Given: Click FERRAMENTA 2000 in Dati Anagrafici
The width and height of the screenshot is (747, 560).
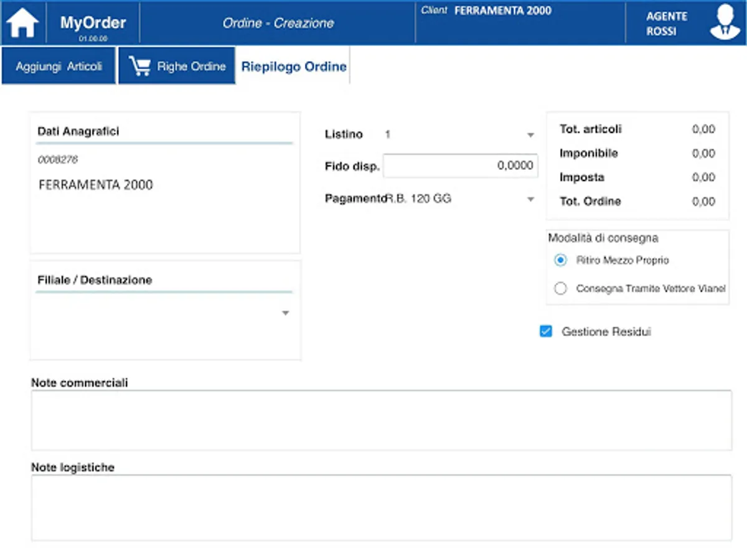Looking at the screenshot, I should 96,185.
